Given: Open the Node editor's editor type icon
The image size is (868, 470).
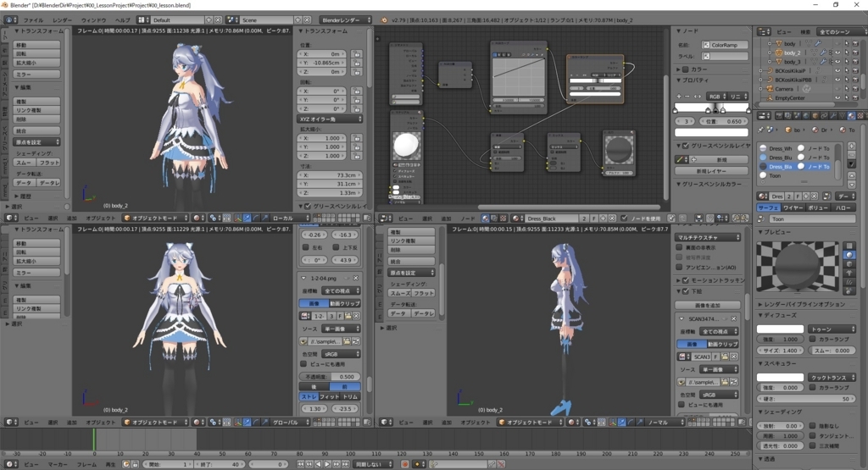Looking at the screenshot, I should point(386,218).
